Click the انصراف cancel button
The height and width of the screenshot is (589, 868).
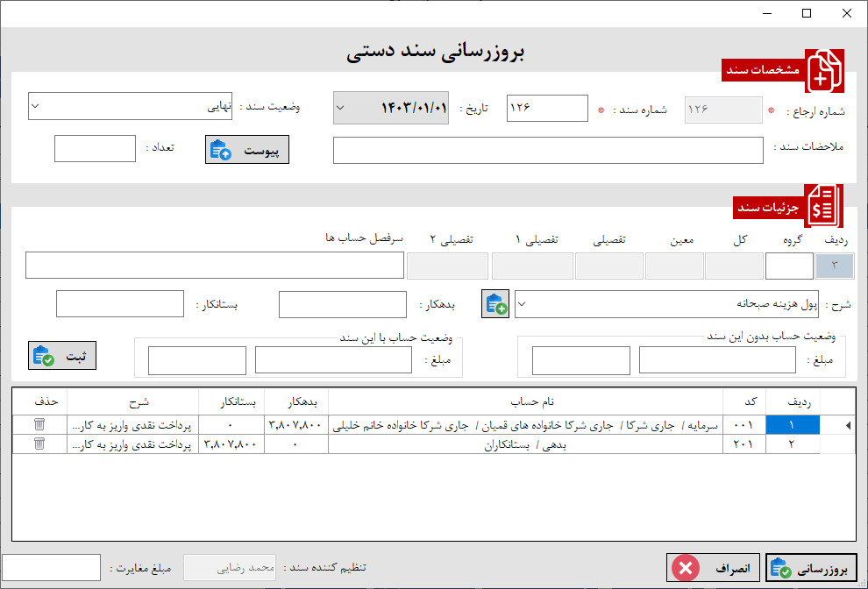click(712, 567)
